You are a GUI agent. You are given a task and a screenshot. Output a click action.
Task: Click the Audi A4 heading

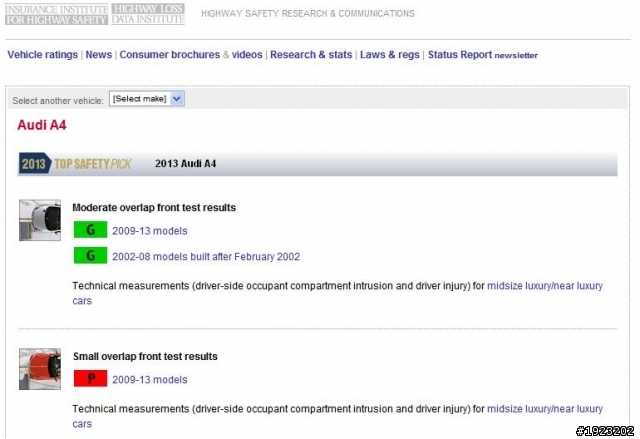point(42,125)
